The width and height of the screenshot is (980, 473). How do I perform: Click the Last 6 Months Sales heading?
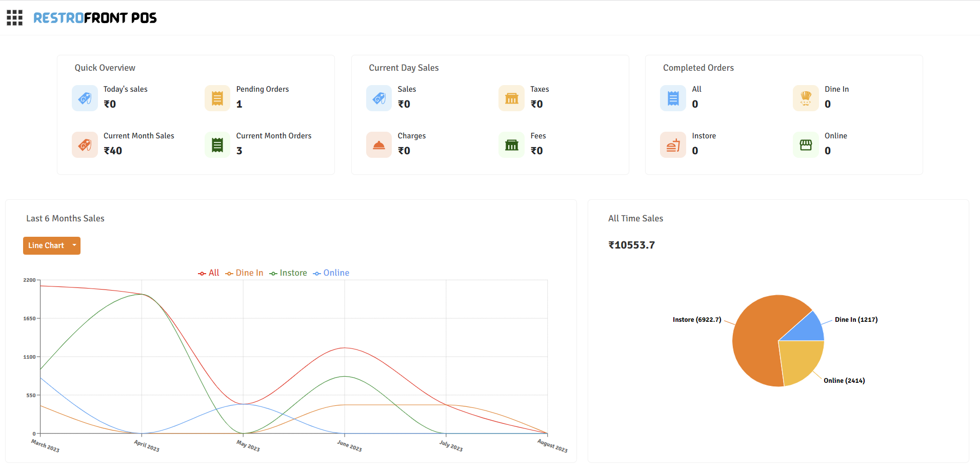click(x=65, y=218)
